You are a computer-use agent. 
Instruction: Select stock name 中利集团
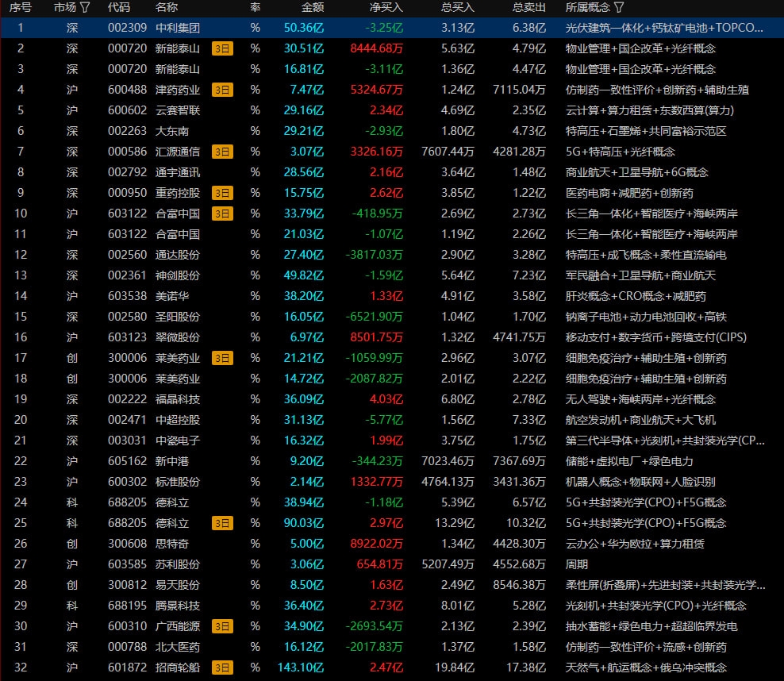178,28
